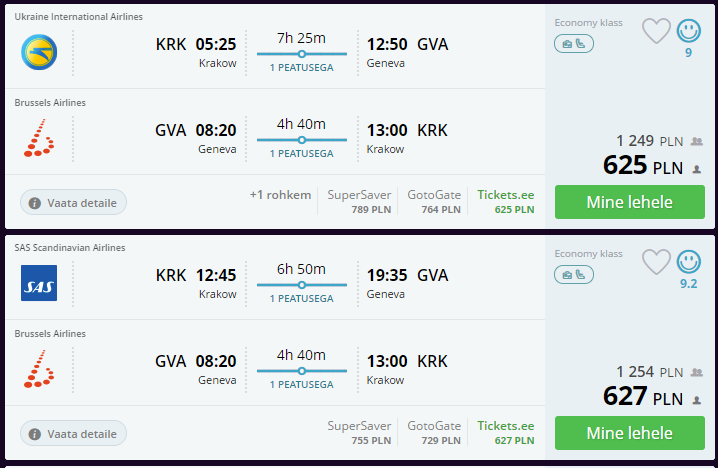Click Mine lehele button for 627 PLN flight
The height and width of the screenshot is (468, 718).
pyautogui.click(x=630, y=433)
